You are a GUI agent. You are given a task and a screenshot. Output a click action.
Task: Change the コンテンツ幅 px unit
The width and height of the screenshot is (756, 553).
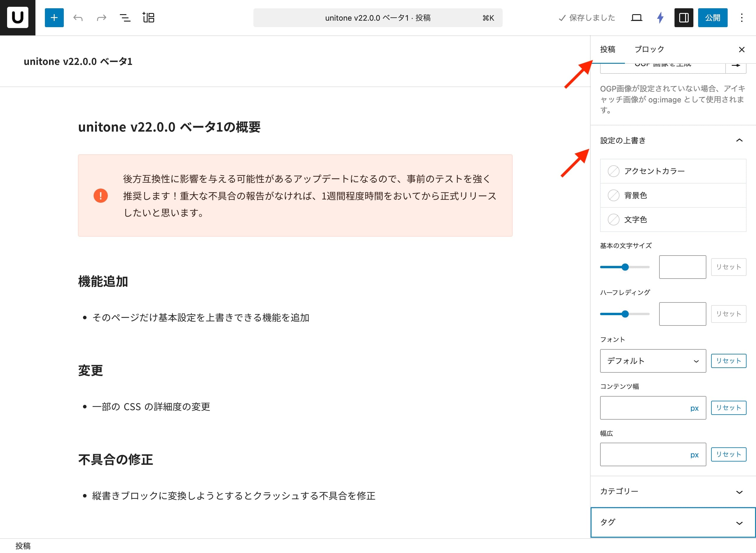point(694,408)
